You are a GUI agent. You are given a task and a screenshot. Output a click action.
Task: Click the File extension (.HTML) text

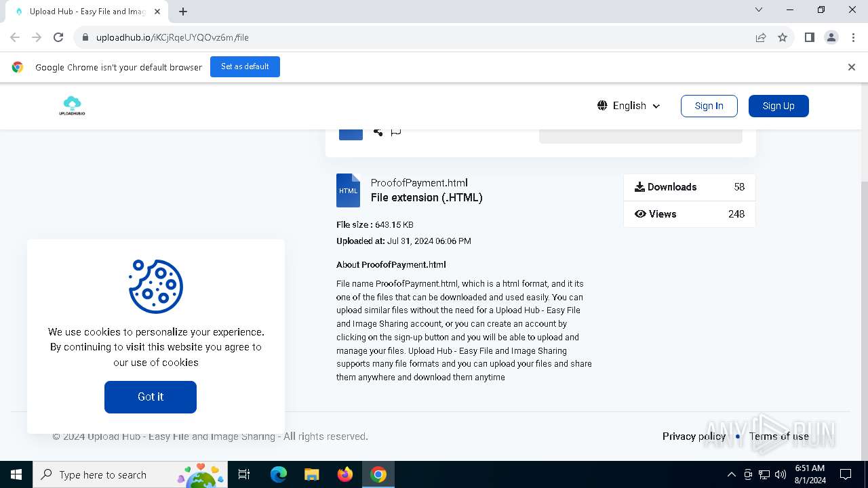point(427,198)
